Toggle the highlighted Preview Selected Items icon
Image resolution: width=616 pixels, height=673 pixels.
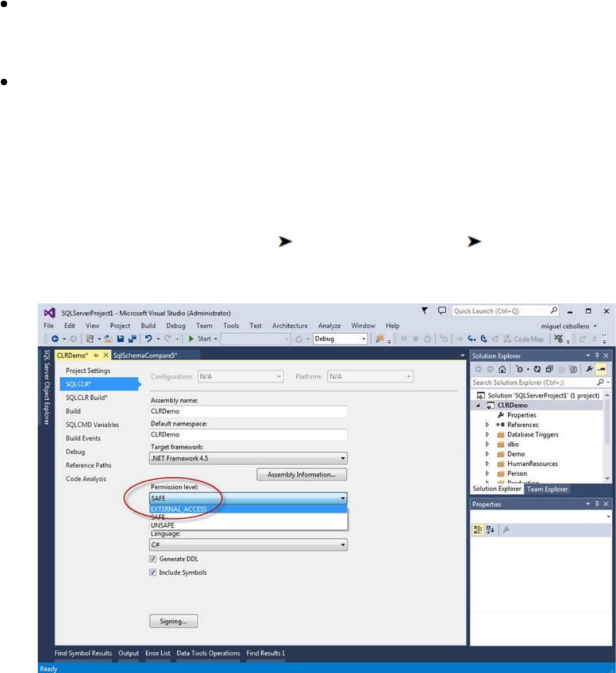(601, 369)
